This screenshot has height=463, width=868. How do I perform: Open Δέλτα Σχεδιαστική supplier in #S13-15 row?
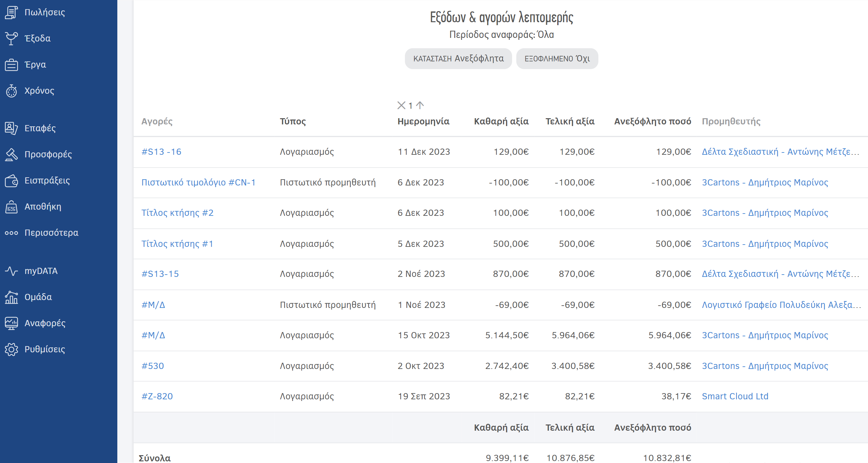tap(780, 274)
